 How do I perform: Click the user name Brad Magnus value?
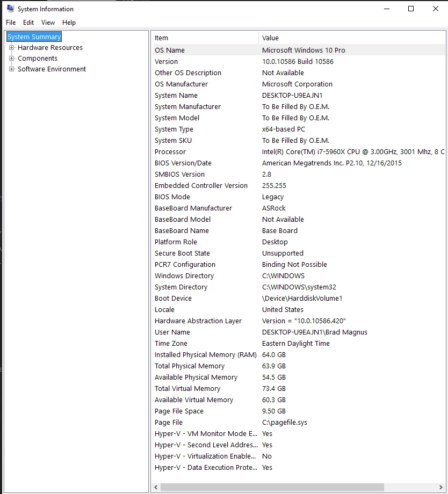315,332
